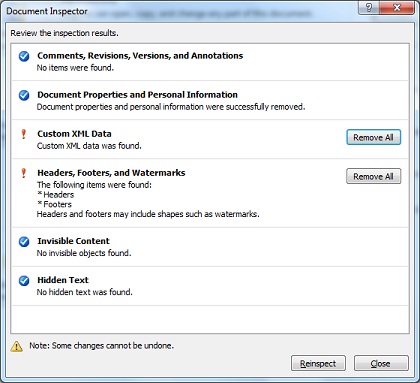Click the Custom XML Data heading
Viewport: 420px width, 383px height.
point(74,134)
